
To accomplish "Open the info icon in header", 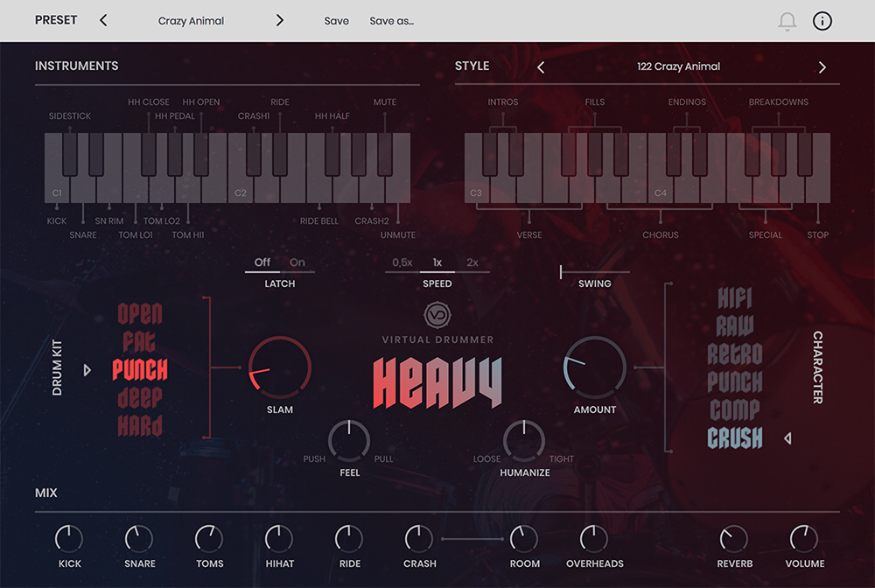I will point(822,21).
